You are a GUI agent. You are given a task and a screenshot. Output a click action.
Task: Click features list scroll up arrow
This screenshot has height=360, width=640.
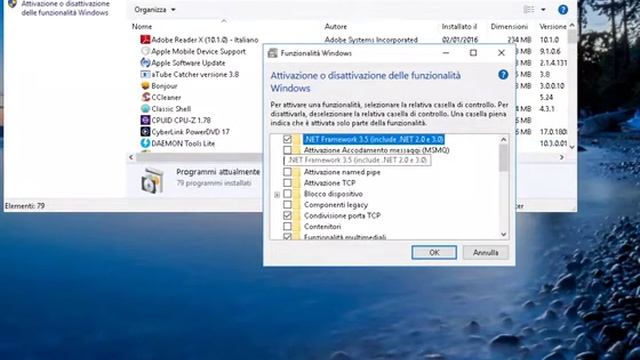pyautogui.click(x=503, y=140)
